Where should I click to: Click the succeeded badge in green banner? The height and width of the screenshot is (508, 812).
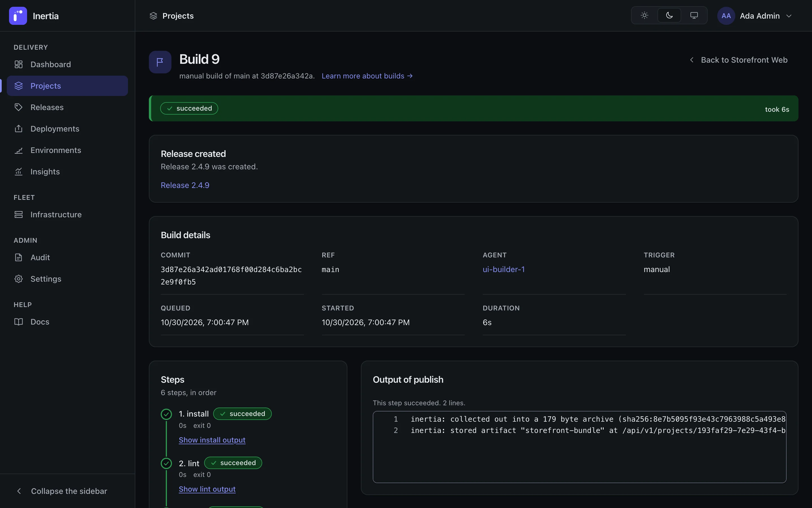(189, 108)
